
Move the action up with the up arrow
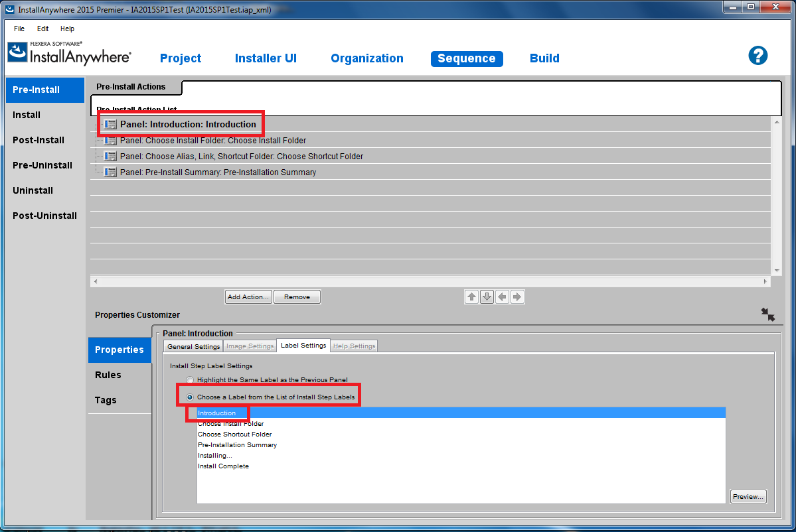click(471, 297)
